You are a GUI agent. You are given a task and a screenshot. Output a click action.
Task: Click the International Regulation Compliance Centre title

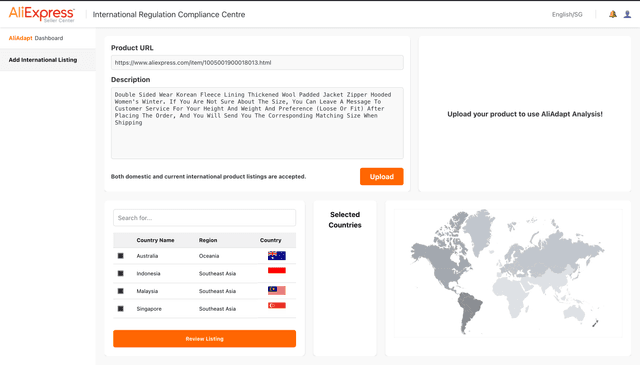169,14
